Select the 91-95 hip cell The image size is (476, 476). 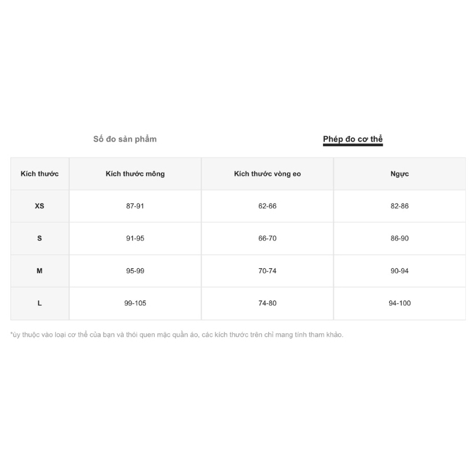pos(135,238)
